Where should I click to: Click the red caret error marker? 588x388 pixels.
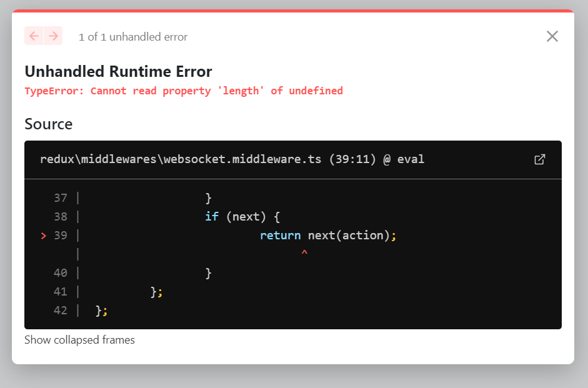pos(304,252)
